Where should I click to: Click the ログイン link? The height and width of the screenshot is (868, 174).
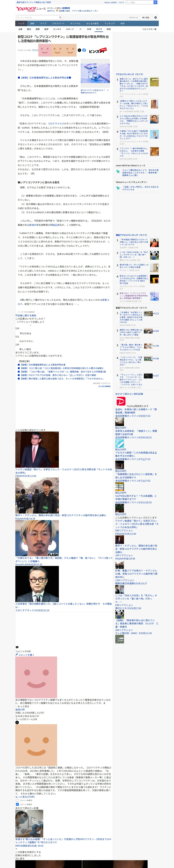point(51,11)
